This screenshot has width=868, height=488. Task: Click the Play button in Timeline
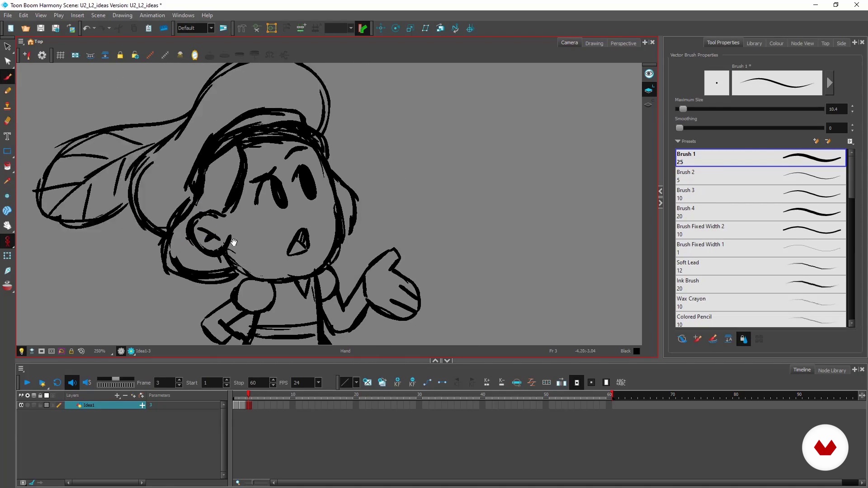coord(27,383)
